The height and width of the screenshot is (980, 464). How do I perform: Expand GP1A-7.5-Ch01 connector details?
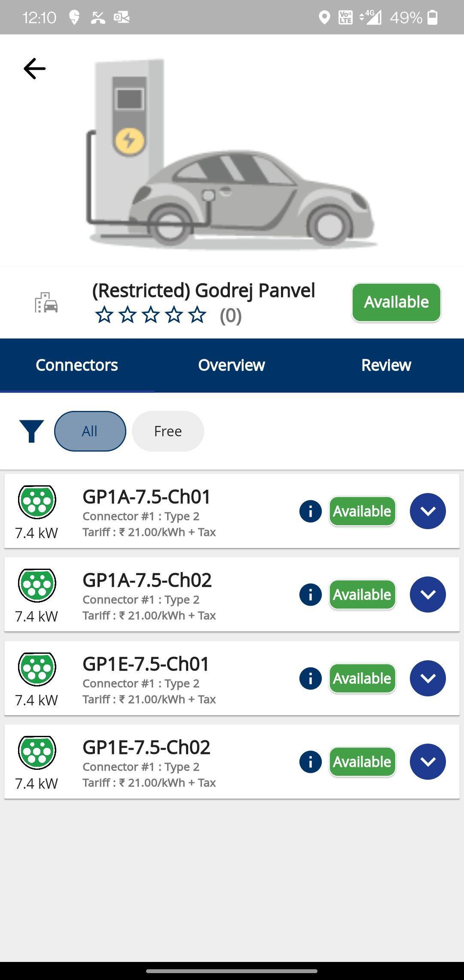tap(427, 511)
